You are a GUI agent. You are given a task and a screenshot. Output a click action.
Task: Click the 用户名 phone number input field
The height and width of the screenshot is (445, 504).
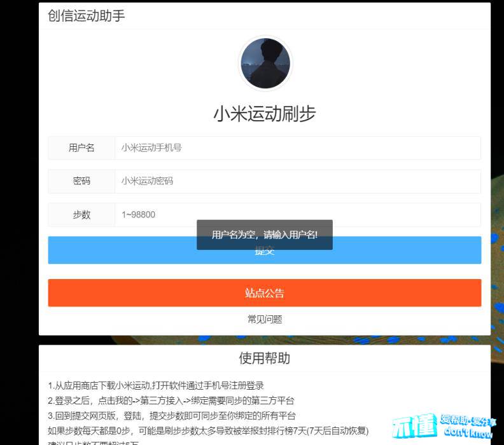(x=298, y=148)
